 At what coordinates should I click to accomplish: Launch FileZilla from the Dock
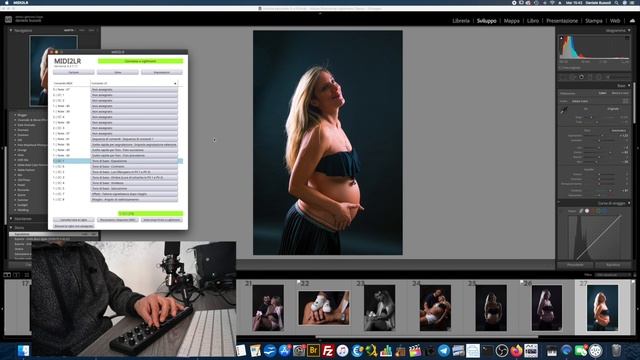(x=328, y=351)
